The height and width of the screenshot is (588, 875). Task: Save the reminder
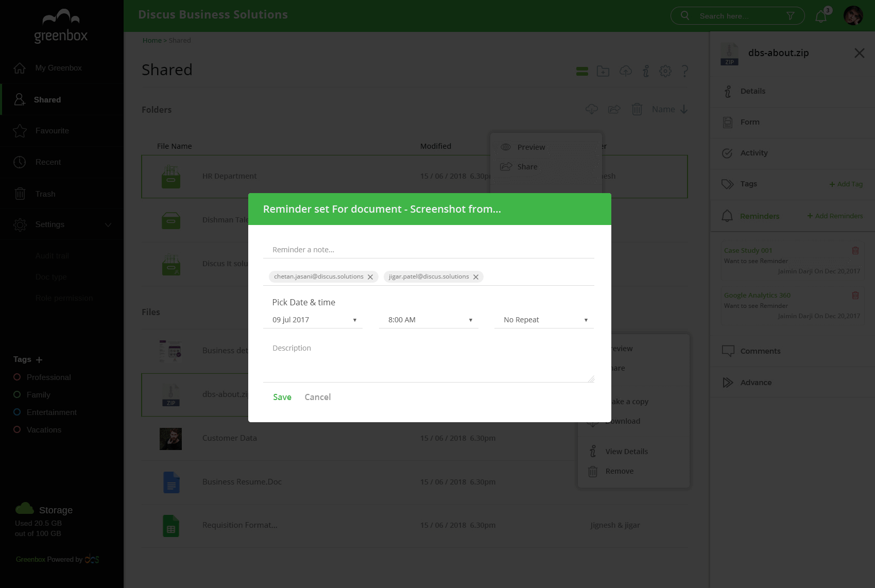pyautogui.click(x=282, y=397)
